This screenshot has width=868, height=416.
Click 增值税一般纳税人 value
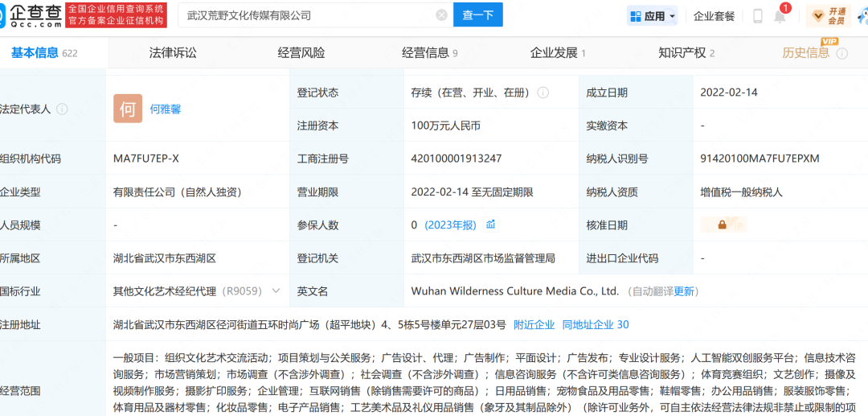pyautogui.click(x=741, y=192)
